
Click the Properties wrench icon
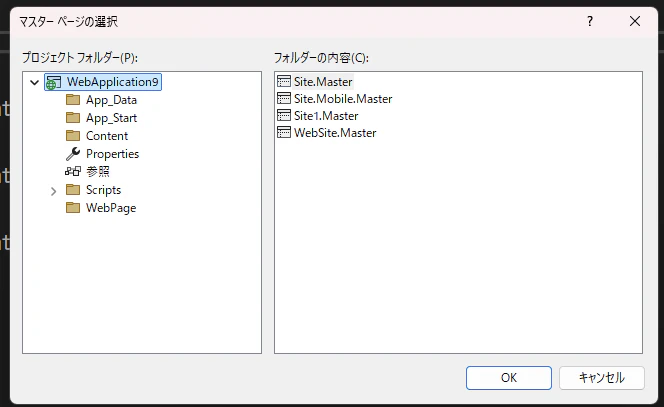(x=73, y=153)
